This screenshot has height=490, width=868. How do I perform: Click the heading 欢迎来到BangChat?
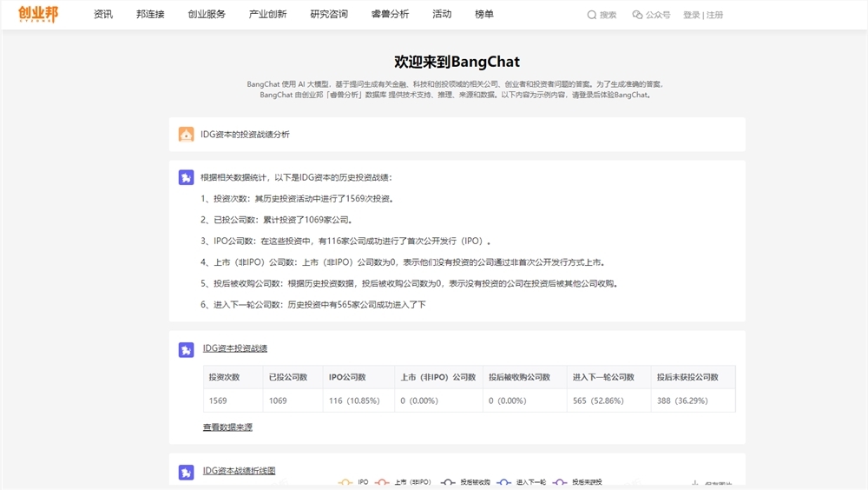[x=457, y=62]
